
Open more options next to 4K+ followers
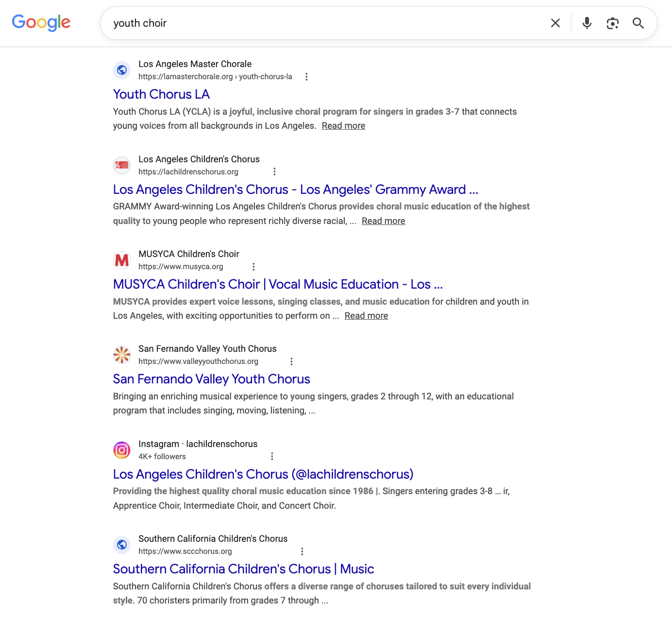click(x=272, y=456)
